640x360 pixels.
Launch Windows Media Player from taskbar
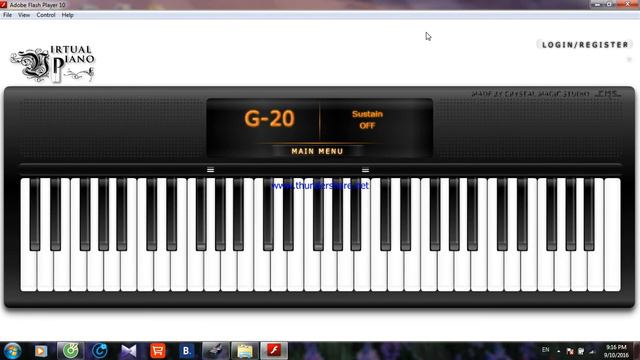40,351
